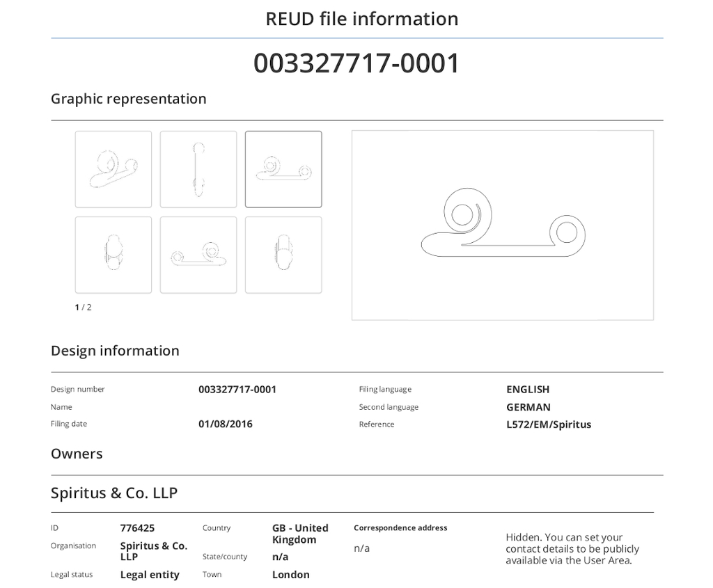Image resolution: width=713 pixels, height=588 pixels.
Task: Click the design number value 003327717-0001
Action: (237, 389)
